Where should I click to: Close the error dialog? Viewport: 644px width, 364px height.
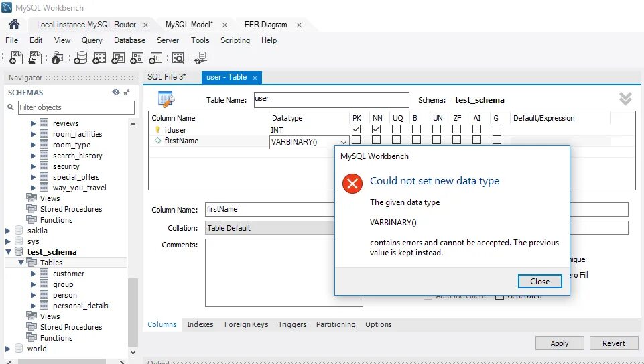539,282
